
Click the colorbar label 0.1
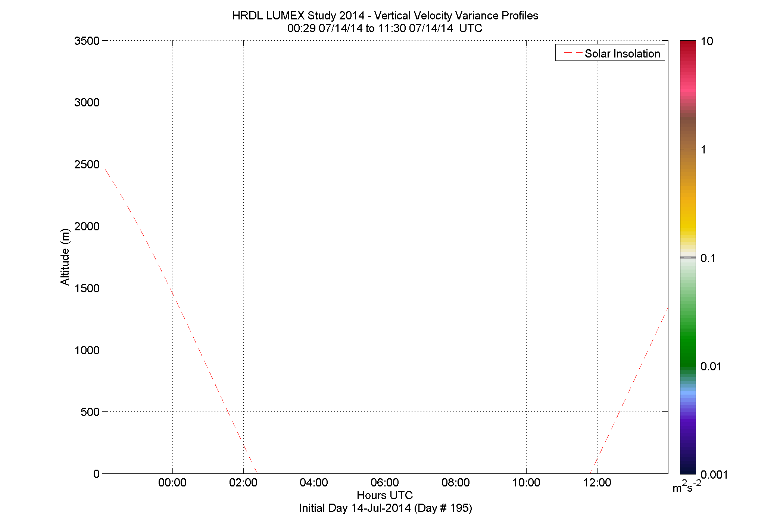(708, 258)
